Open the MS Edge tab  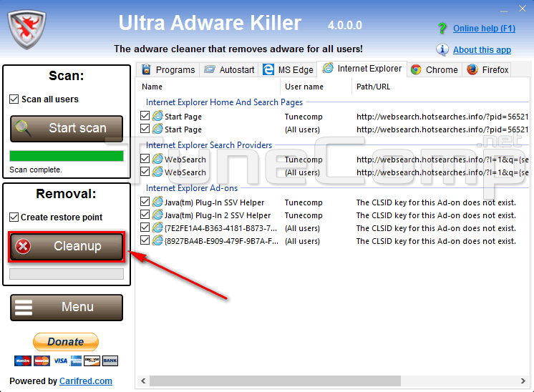(x=288, y=70)
